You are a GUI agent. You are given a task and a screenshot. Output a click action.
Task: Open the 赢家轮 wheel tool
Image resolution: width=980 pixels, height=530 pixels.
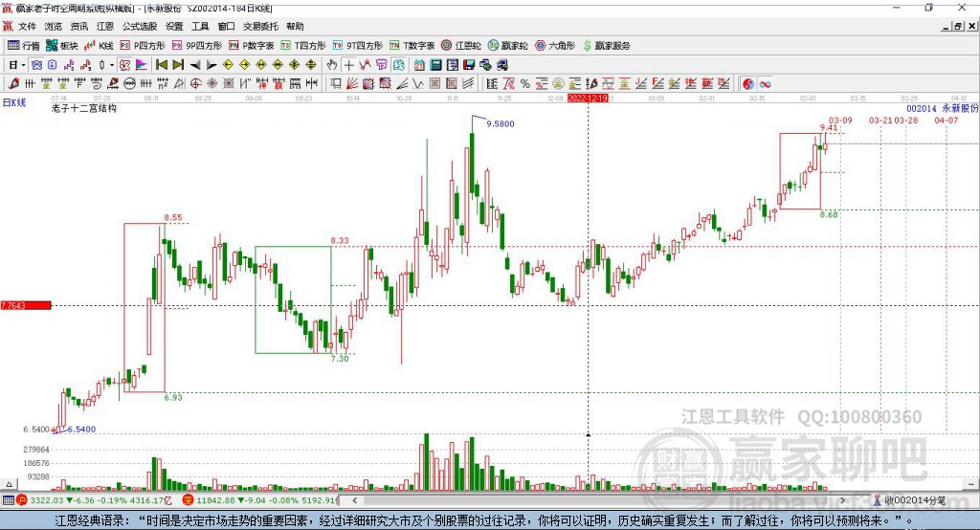click(507, 46)
